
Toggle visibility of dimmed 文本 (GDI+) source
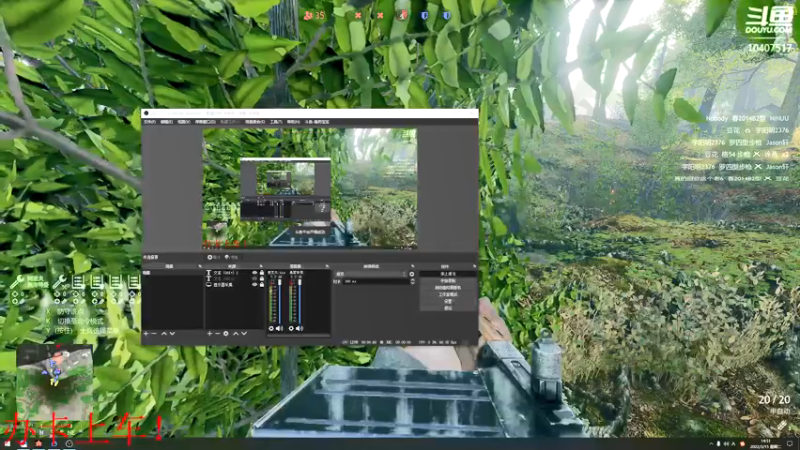coord(255,278)
